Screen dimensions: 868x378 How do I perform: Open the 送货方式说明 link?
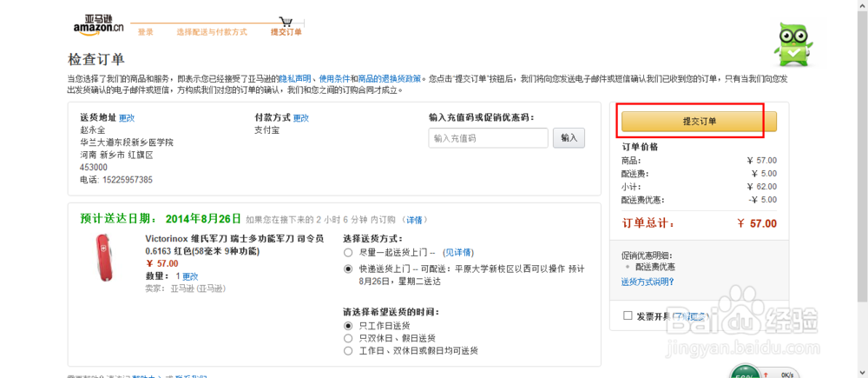pos(648,282)
